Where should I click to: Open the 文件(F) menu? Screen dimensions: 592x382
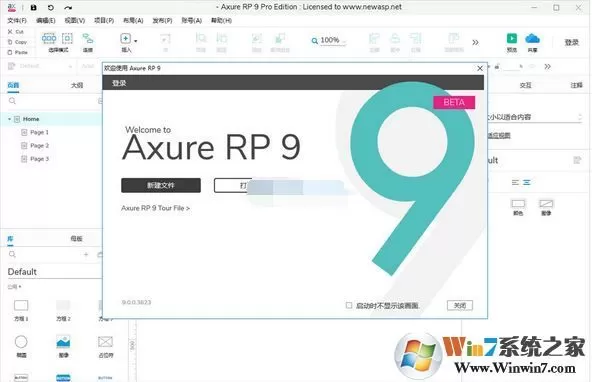(x=17, y=20)
